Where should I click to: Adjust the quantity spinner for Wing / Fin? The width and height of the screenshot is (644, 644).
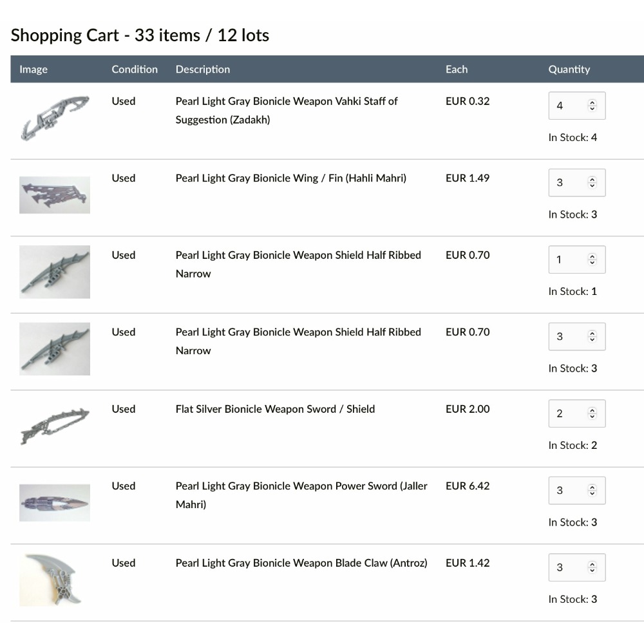coord(592,183)
